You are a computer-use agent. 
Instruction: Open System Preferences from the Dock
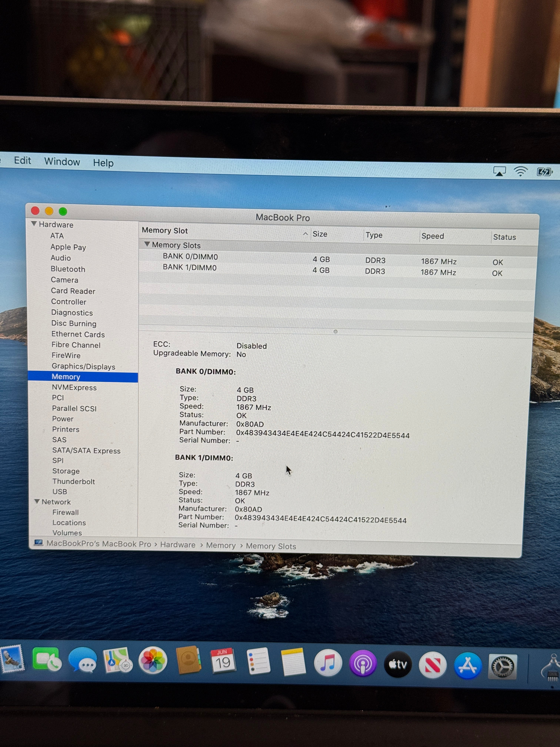pos(503,667)
